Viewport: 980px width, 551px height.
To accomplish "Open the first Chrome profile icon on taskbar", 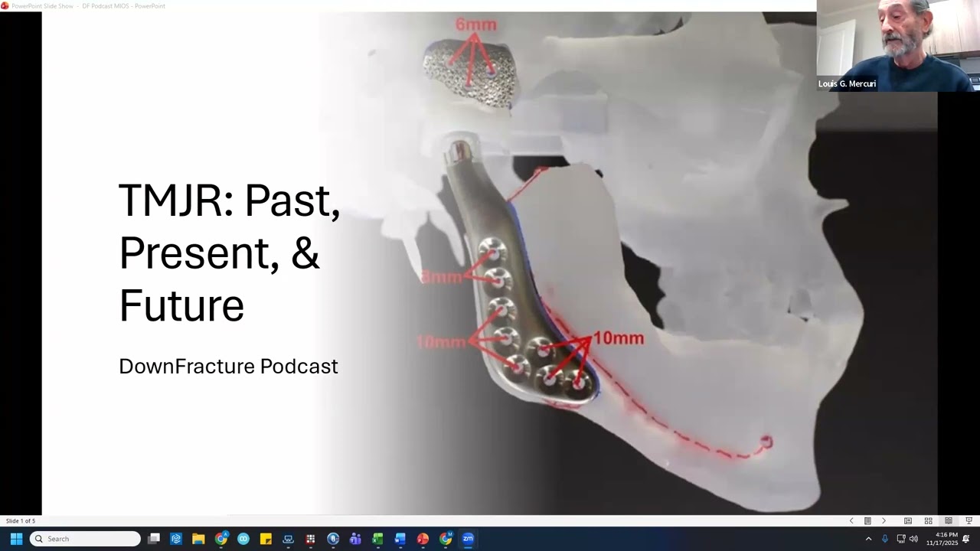I will (221, 539).
